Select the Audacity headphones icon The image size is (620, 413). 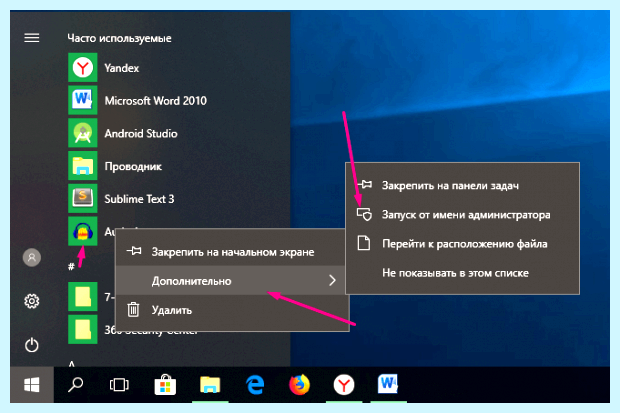pos(83,231)
